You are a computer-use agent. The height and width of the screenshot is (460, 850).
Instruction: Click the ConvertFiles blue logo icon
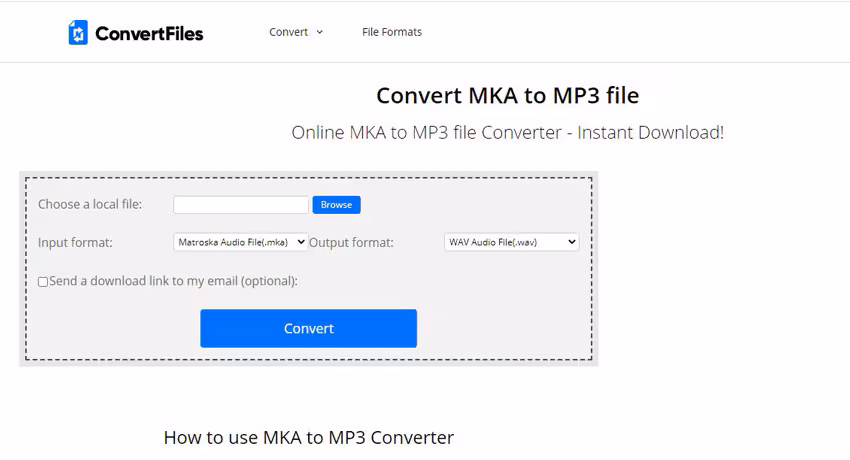(78, 33)
